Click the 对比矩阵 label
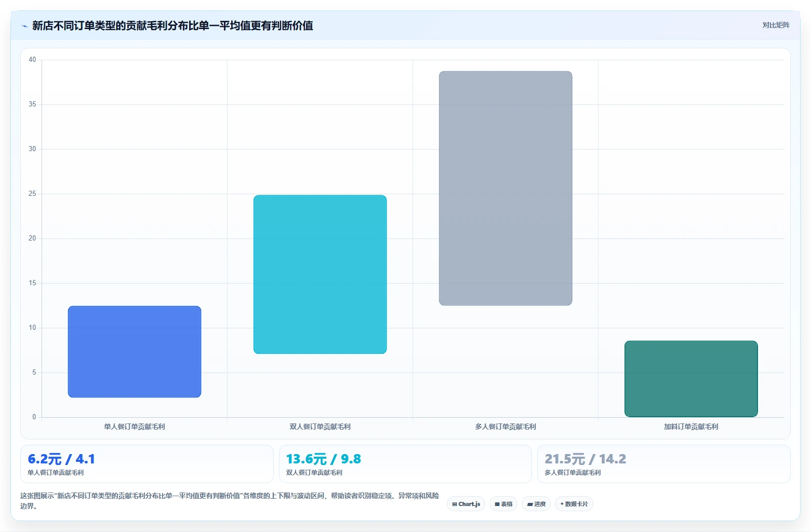The height and width of the screenshot is (532, 811). [776, 25]
